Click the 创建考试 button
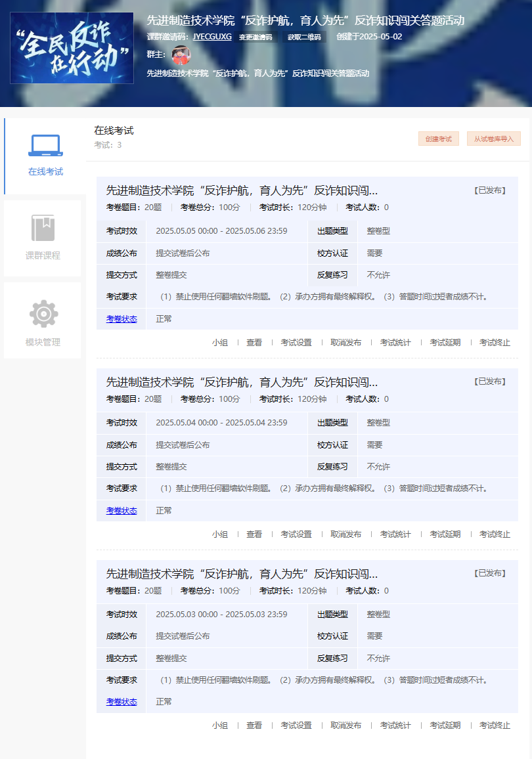 [x=438, y=139]
